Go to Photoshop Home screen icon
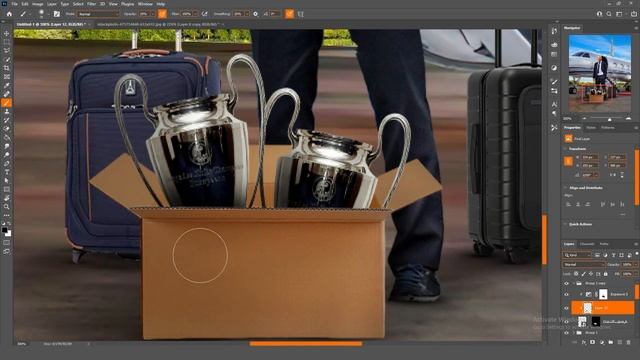 coord(9,14)
